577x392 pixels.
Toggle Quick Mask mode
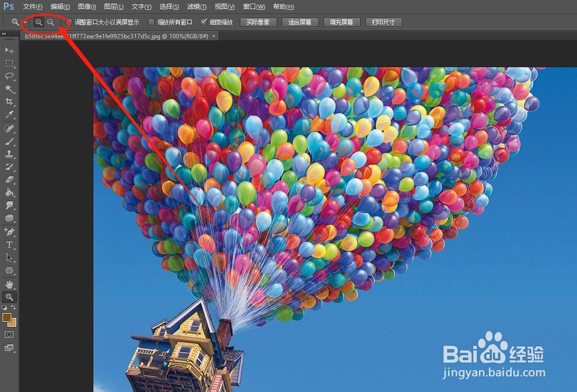9,334
